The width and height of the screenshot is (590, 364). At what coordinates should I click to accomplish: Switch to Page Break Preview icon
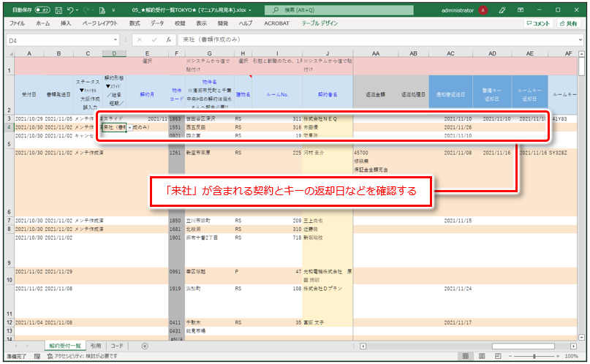point(498,356)
